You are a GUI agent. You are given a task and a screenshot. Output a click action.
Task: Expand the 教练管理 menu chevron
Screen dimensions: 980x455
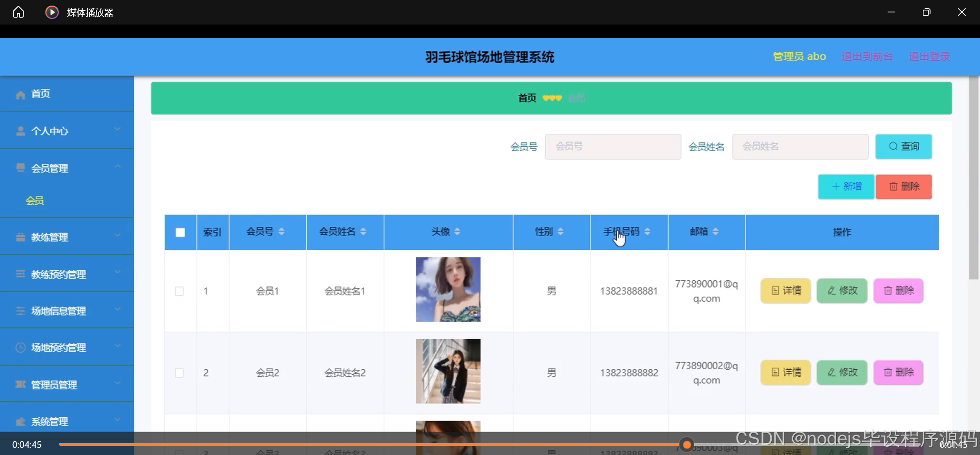pyautogui.click(x=117, y=235)
